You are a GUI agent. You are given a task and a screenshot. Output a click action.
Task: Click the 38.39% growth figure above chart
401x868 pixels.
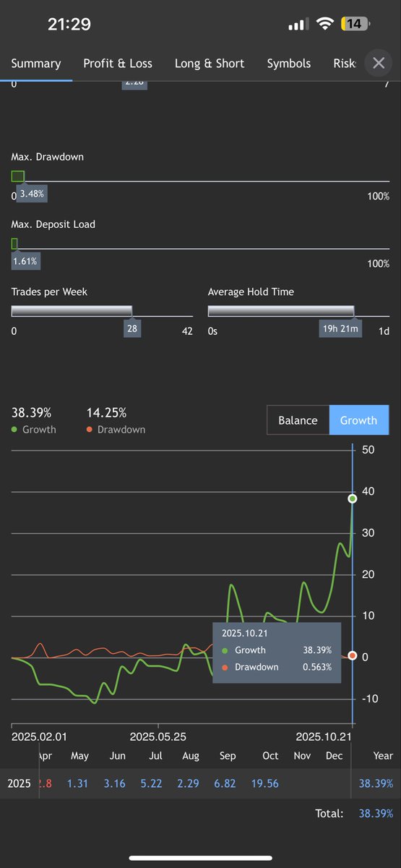[31, 413]
